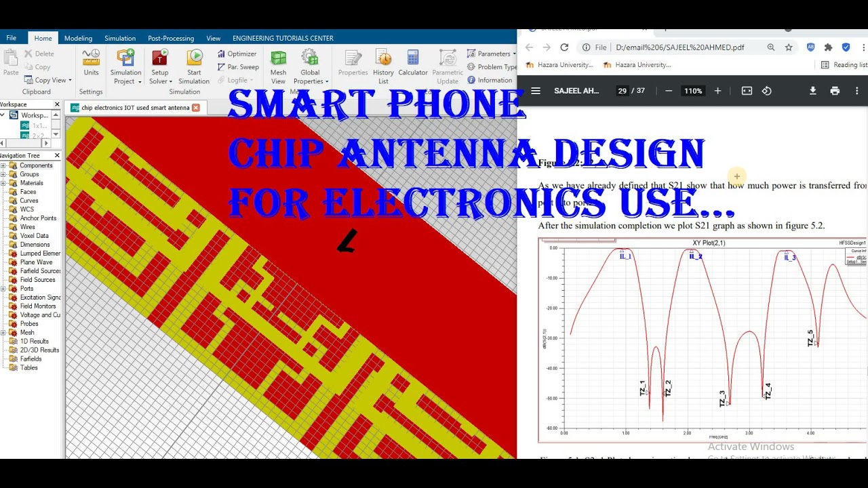Image resolution: width=868 pixels, height=488 pixels.
Task: Open Mesh View
Action: coord(278,66)
